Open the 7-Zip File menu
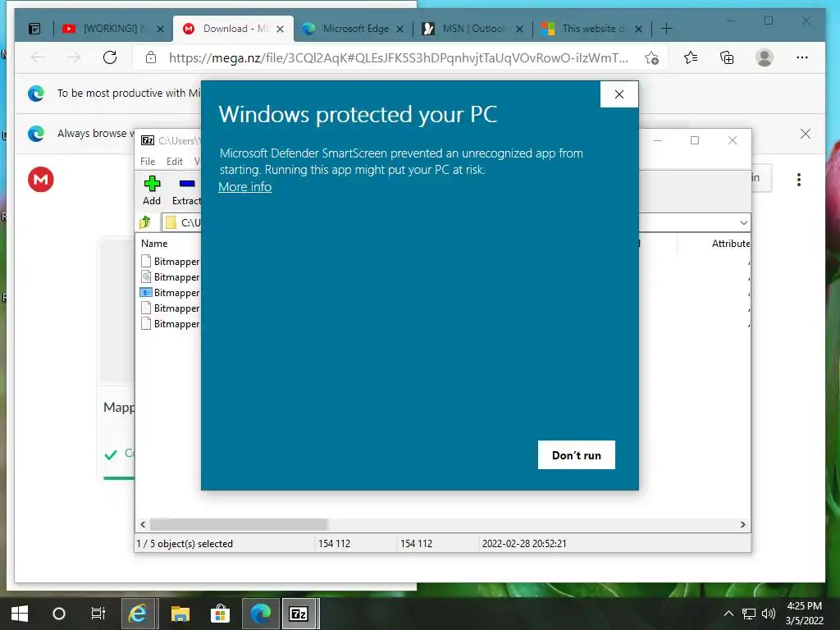The image size is (840, 630). [x=148, y=162]
